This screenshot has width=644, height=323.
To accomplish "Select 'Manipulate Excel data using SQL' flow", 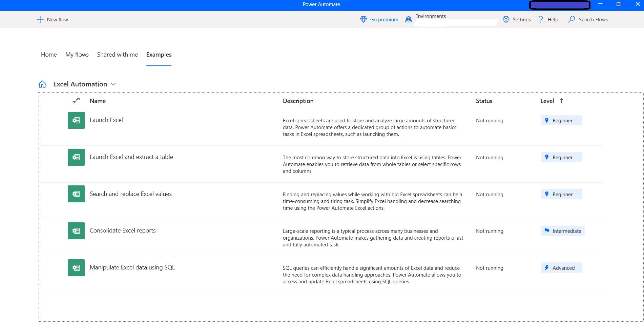I will tap(132, 267).
